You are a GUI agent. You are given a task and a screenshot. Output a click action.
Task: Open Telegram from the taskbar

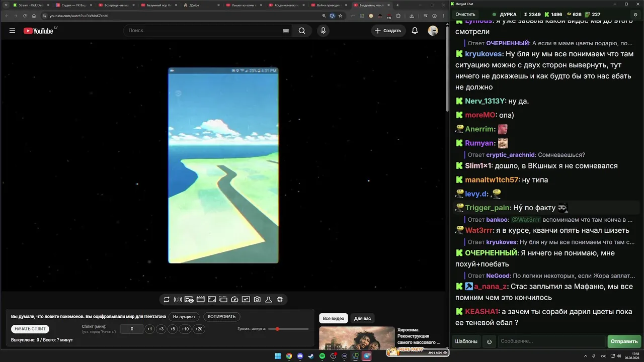point(366,356)
